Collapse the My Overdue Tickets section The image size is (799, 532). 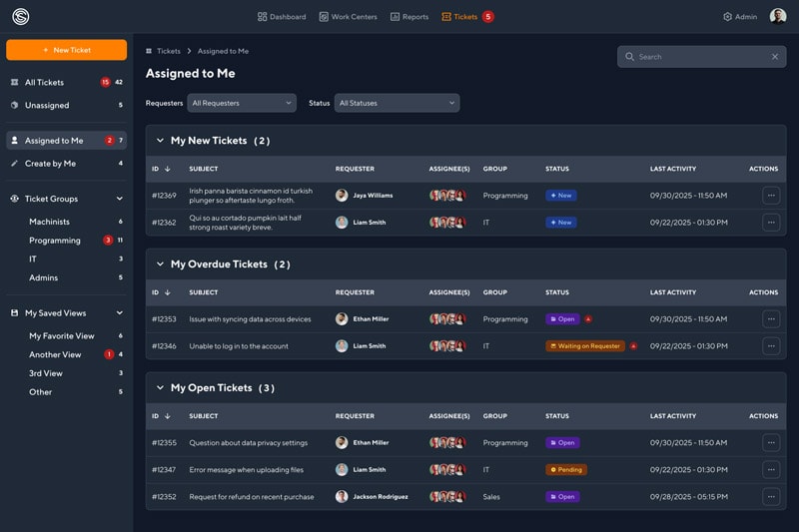pyautogui.click(x=160, y=265)
